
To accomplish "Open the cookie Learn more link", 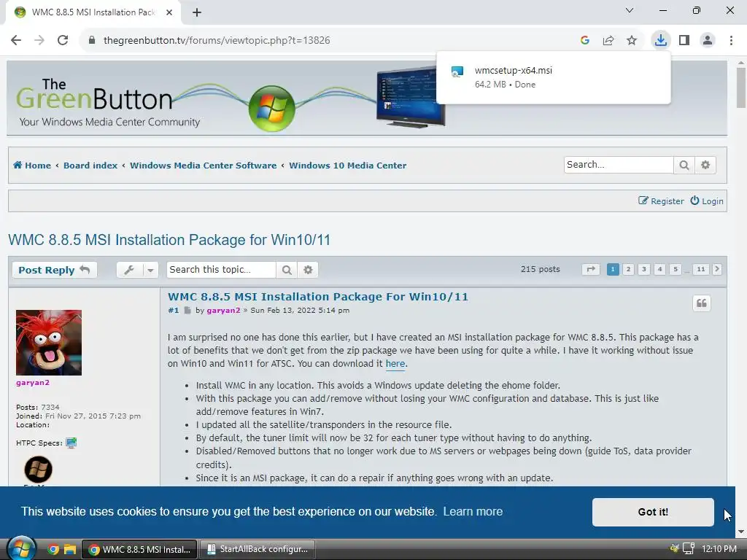I will [473, 511].
